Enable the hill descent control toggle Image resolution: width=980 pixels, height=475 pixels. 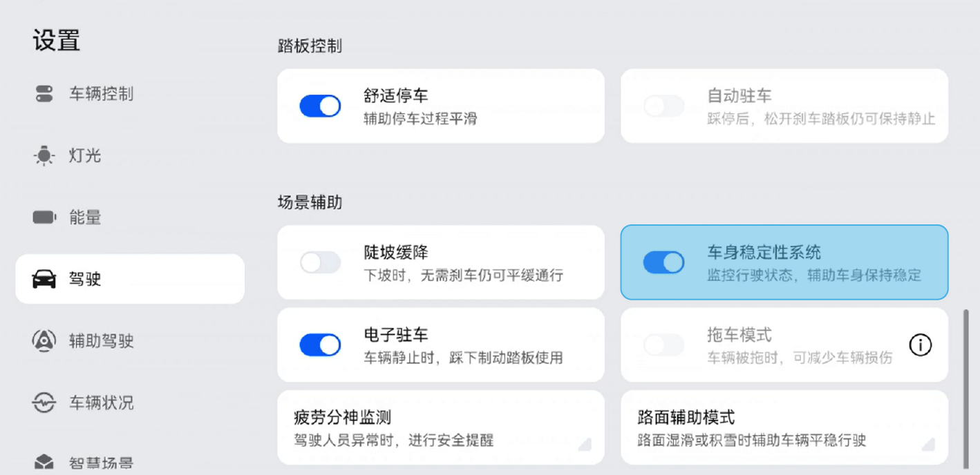click(320, 262)
